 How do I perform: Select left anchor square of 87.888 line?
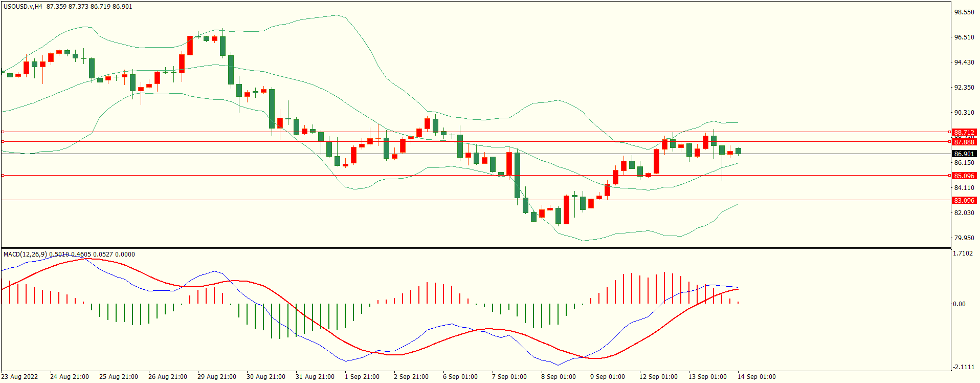click(x=3, y=142)
